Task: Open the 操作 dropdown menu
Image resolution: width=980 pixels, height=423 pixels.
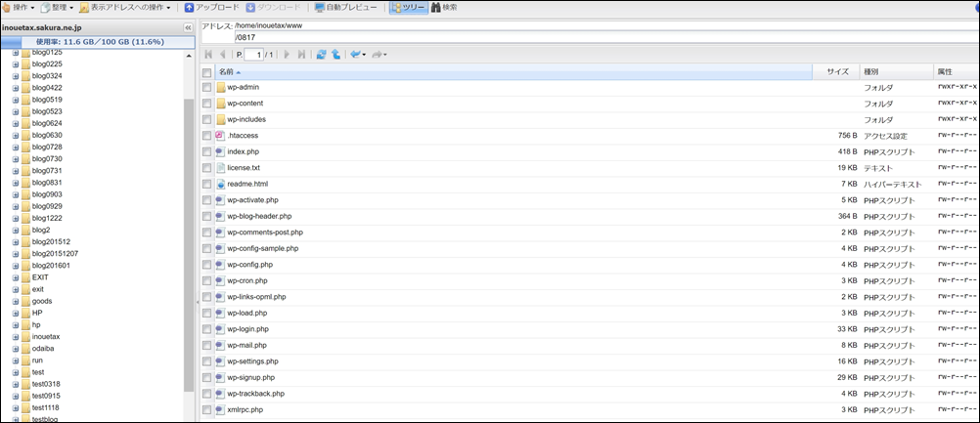Action: [20, 8]
